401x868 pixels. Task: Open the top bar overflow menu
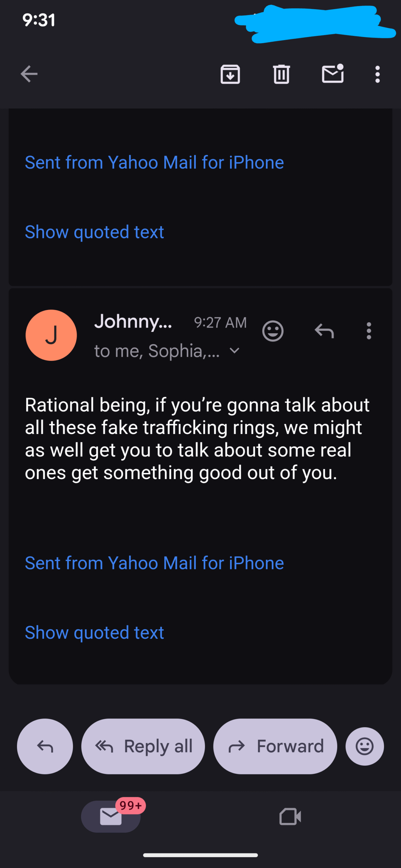[x=377, y=74]
